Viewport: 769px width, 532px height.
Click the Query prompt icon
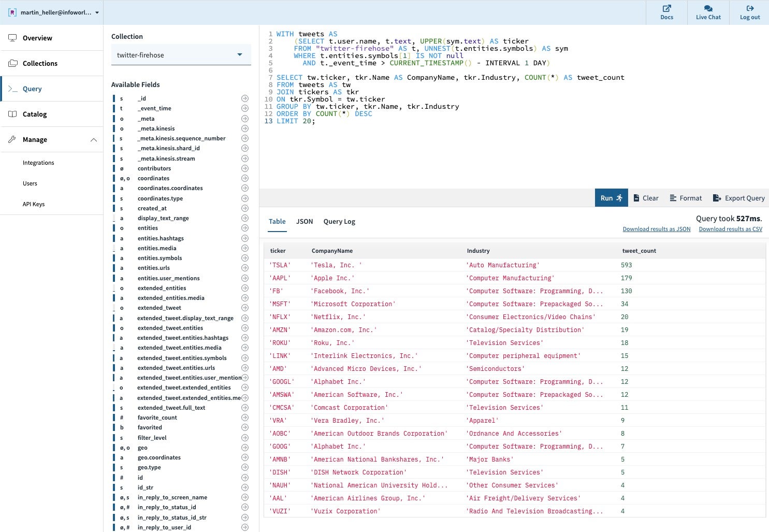(12, 89)
